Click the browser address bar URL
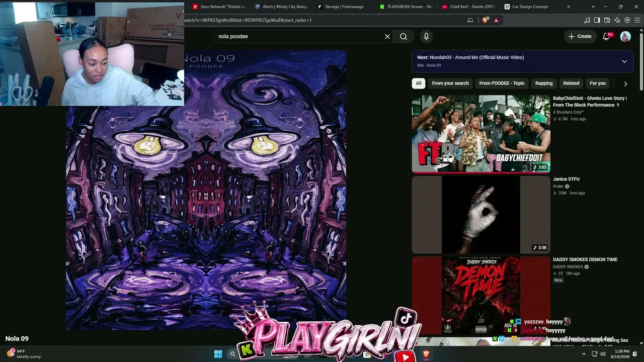The height and width of the screenshot is (362, 644). (x=322, y=20)
